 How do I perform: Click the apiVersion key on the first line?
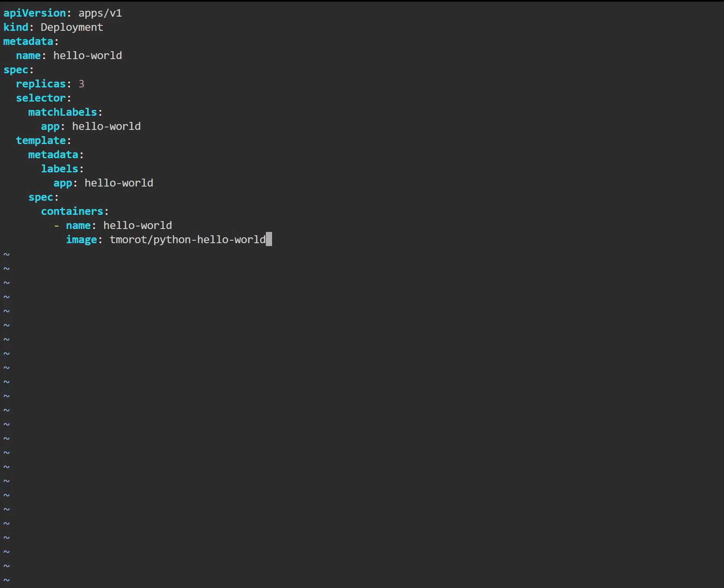point(34,13)
